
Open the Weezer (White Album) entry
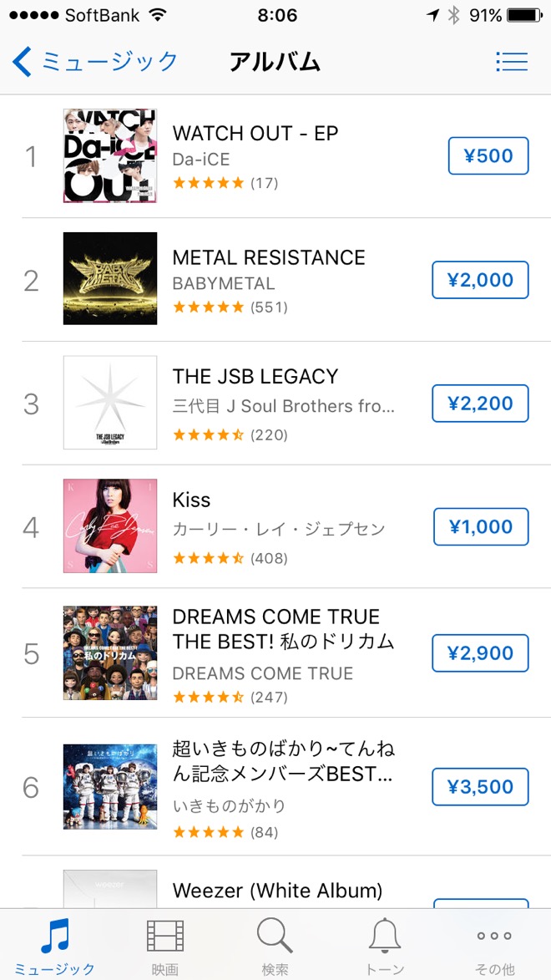(x=277, y=891)
